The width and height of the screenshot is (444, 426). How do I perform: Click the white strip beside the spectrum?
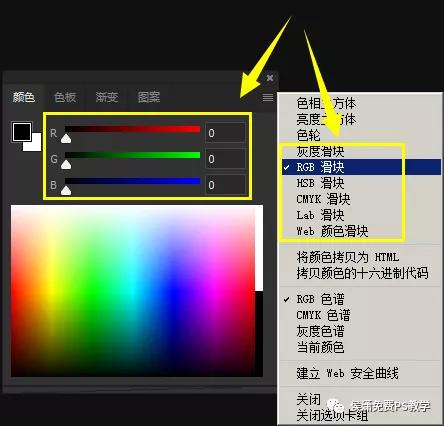click(259, 248)
